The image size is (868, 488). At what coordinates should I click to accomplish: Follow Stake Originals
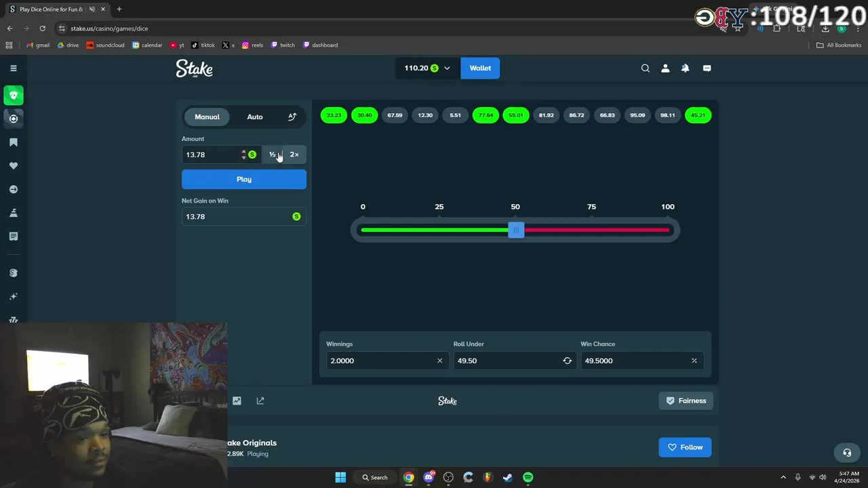(x=685, y=447)
